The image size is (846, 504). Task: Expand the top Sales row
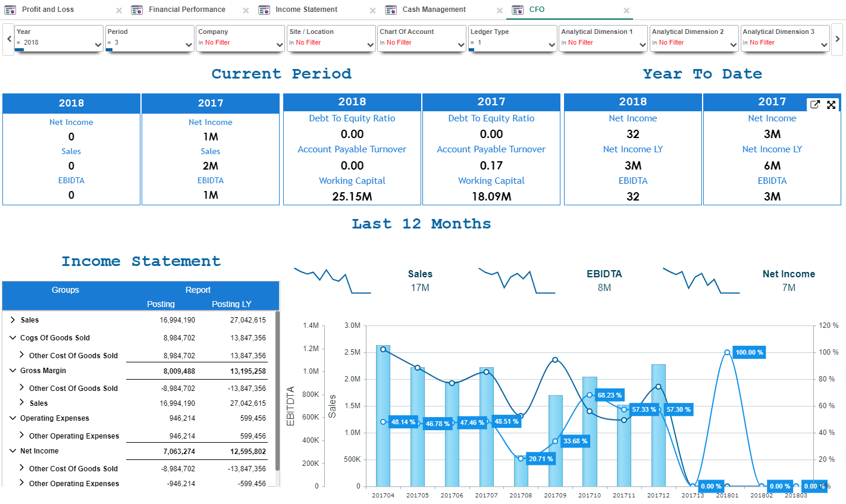tap(12, 320)
